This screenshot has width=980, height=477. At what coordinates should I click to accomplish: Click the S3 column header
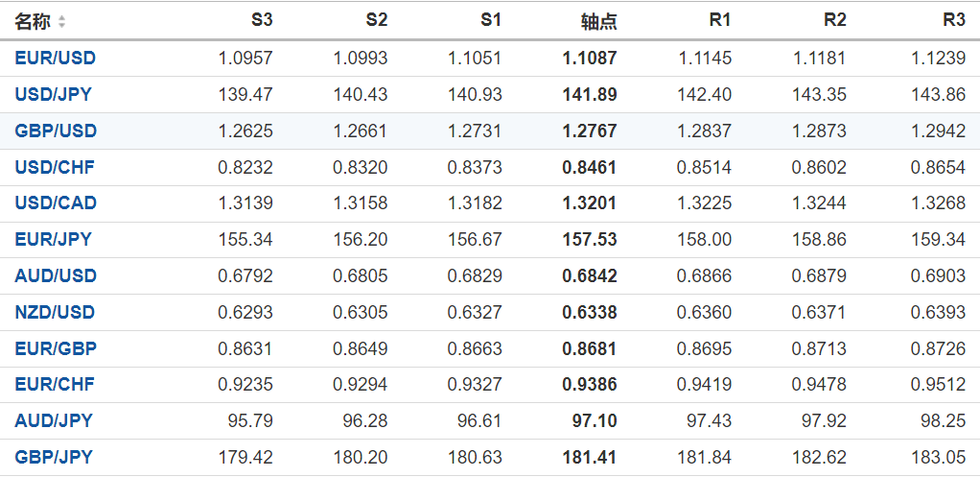pyautogui.click(x=262, y=20)
